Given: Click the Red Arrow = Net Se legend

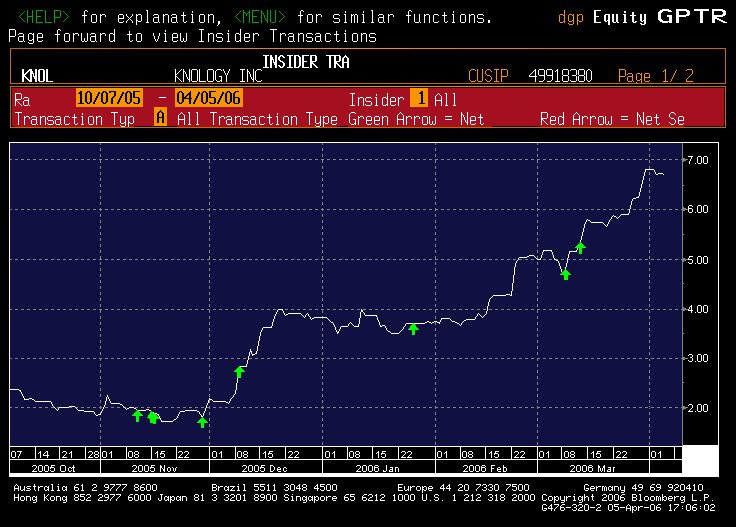Looking at the screenshot, I should (x=612, y=119).
